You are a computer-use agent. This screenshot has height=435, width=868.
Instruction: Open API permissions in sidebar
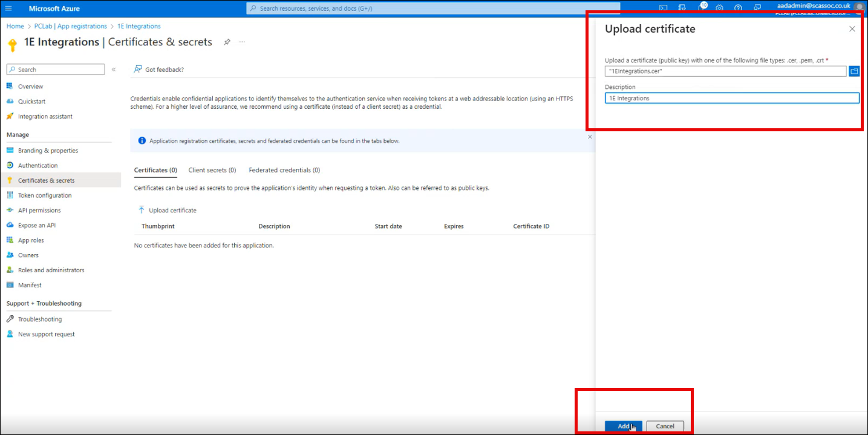pos(39,211)
